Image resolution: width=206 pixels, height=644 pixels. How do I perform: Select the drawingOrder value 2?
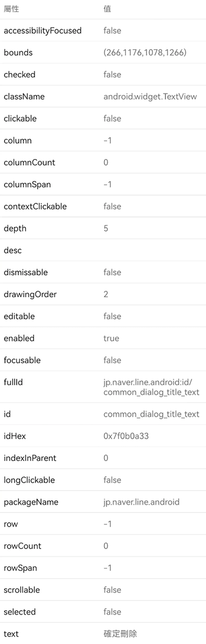pyautogui.click(x=106, y=294)
